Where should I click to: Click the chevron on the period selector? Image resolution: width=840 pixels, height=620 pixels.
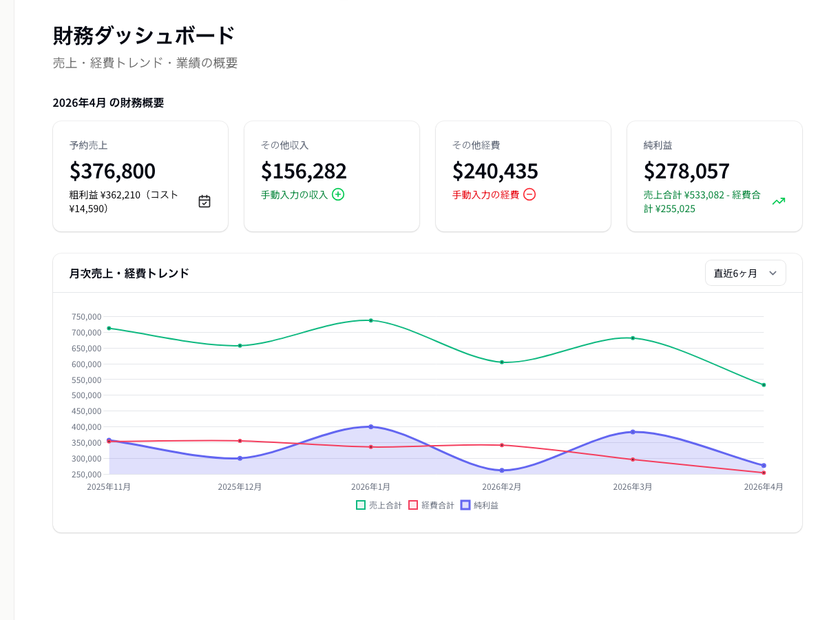pyautogui.click(x=773, y=273)
